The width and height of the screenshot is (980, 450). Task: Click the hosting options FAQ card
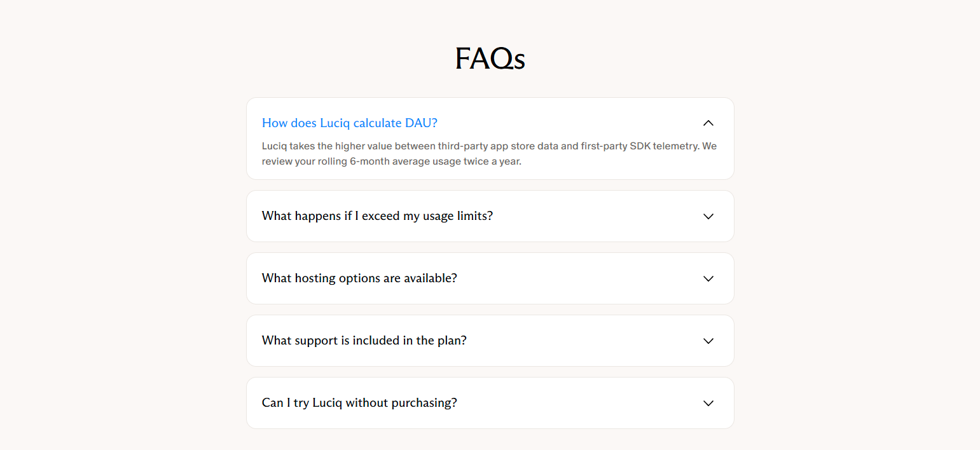click(490, 278)
